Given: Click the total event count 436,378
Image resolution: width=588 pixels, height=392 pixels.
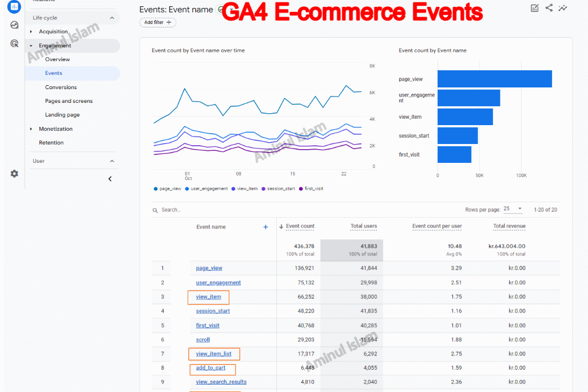Looking at the screenshot, I should (x=304, y=246).
